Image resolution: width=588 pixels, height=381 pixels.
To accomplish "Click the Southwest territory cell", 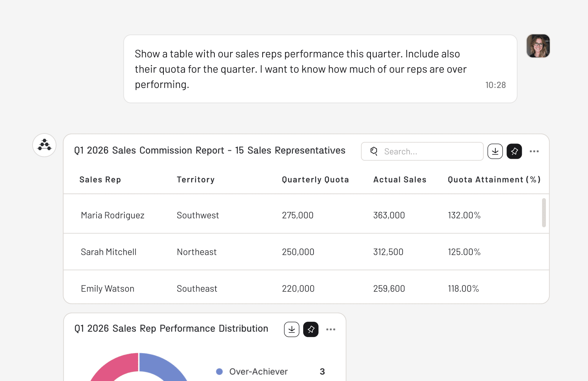I will [x=198, y=215].
